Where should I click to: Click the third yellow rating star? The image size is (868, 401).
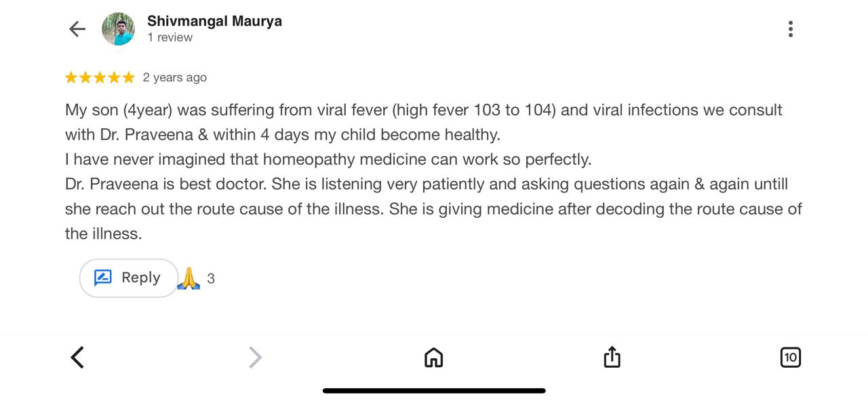pos(100,78)
